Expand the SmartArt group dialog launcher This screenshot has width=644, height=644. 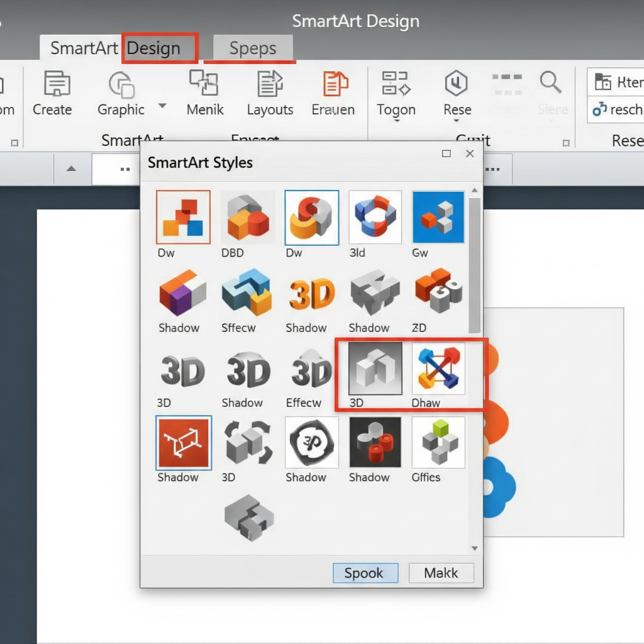(15, 143)
